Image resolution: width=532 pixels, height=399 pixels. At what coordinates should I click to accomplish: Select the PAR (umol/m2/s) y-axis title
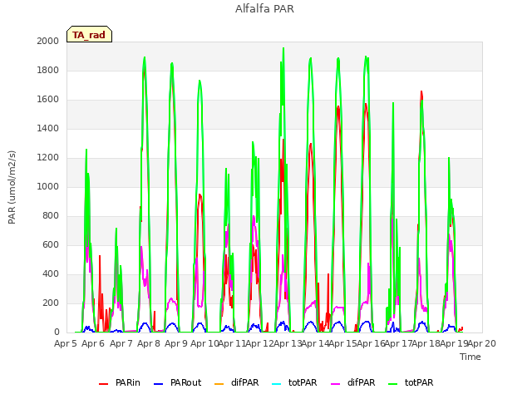[12, 187]
